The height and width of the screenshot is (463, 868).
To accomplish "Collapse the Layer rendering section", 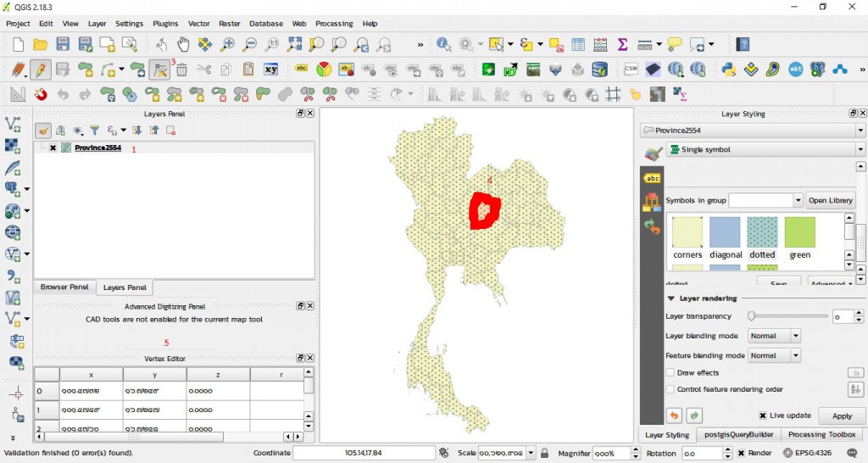I will 671,298.
